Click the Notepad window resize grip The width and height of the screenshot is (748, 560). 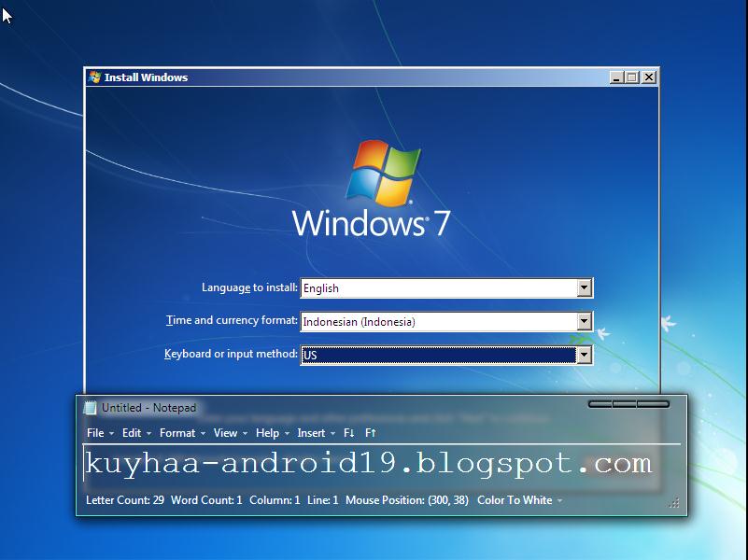pos(674,503)
